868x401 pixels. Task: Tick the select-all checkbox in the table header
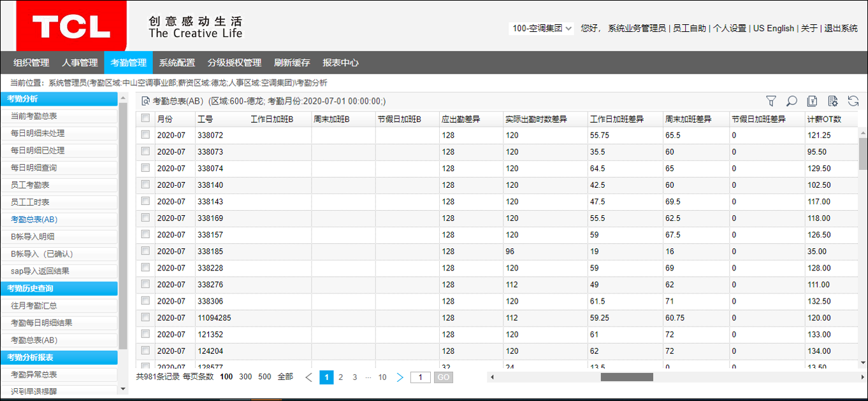145,118
